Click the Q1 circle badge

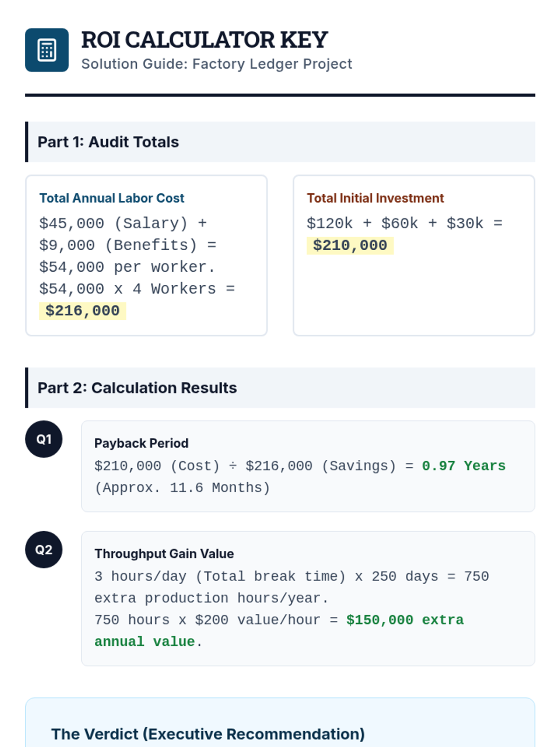coord(44,439)
